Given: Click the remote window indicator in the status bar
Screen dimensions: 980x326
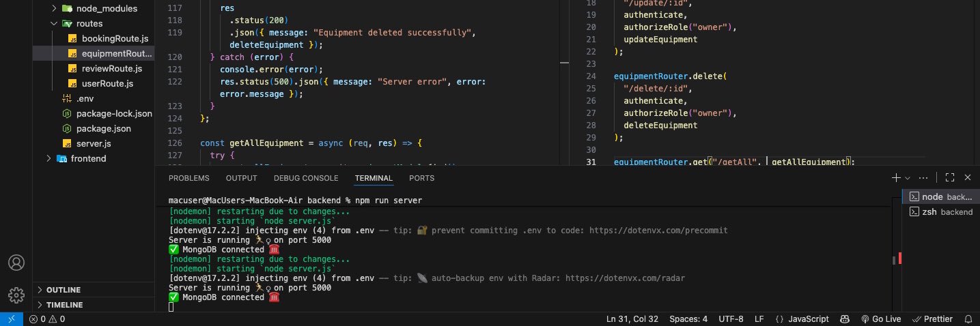Looking at the screenshot, I should pyautogui.click(x=11, y=318).
